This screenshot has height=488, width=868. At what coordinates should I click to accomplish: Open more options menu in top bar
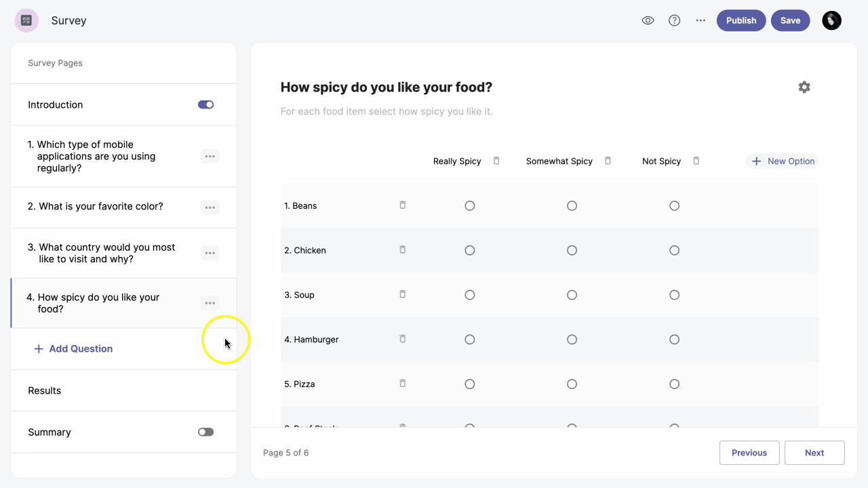tap(701, 20)
